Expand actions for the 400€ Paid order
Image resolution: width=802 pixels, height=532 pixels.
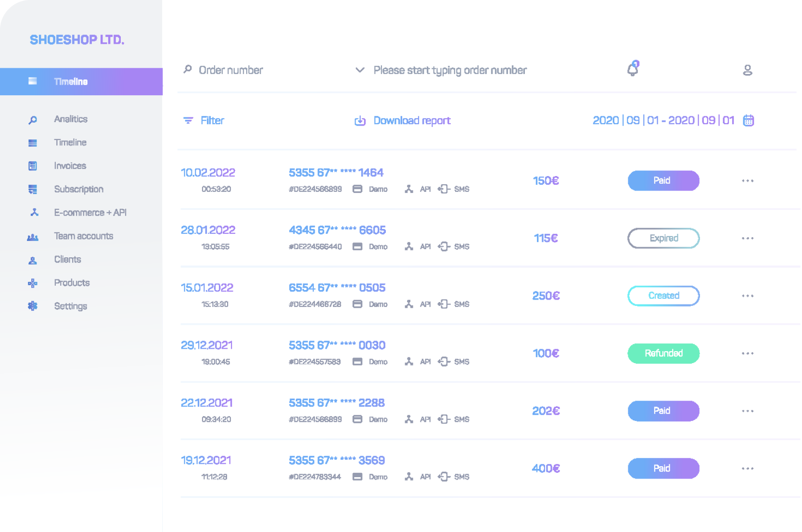[748, 468]
